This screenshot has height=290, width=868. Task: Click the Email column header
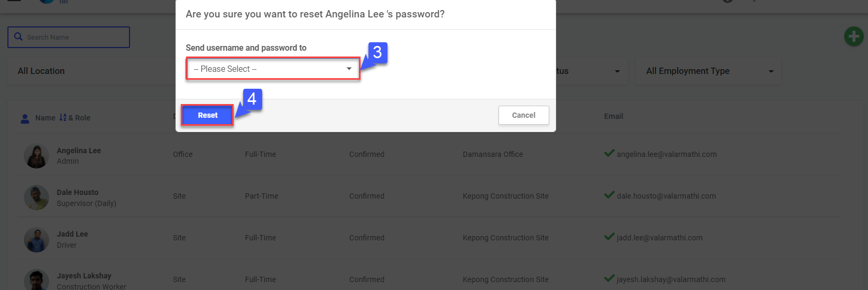tap(613, 116)
